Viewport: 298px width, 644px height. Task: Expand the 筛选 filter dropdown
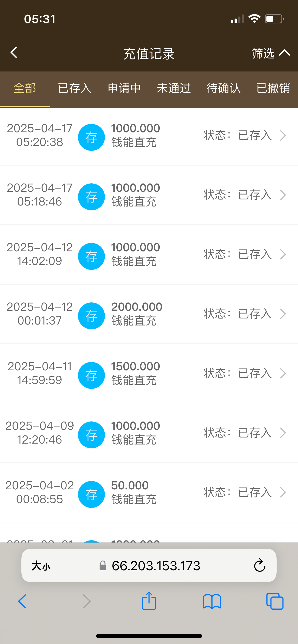click(x=270, y=53)
